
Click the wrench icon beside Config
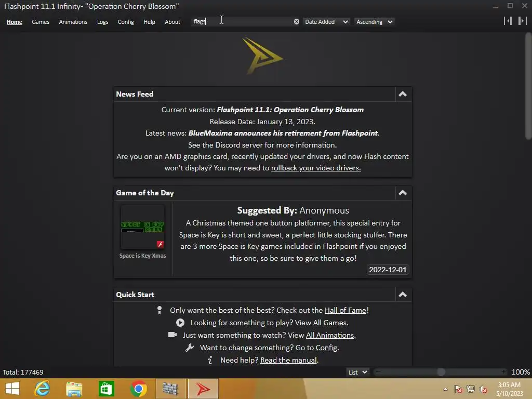click(x=190, y=348)
